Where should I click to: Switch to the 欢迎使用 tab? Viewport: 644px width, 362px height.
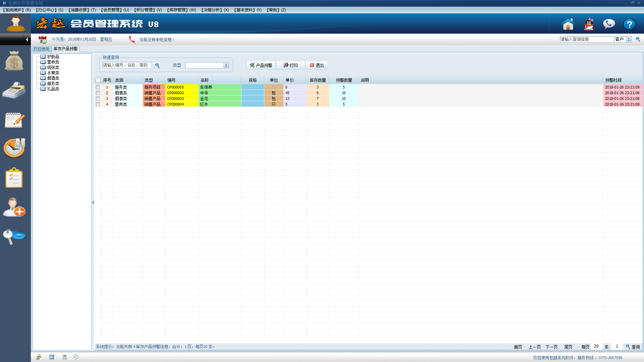point(41,49)
